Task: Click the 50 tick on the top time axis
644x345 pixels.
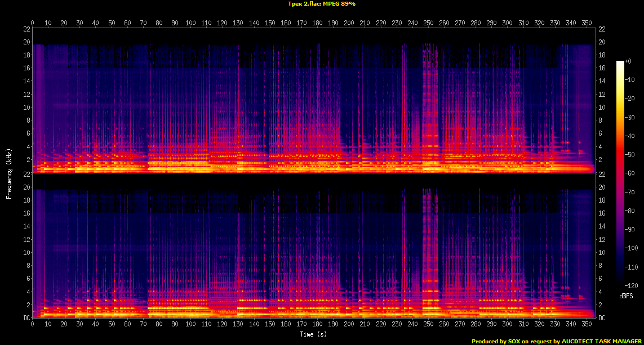Action: coord(112,23)
